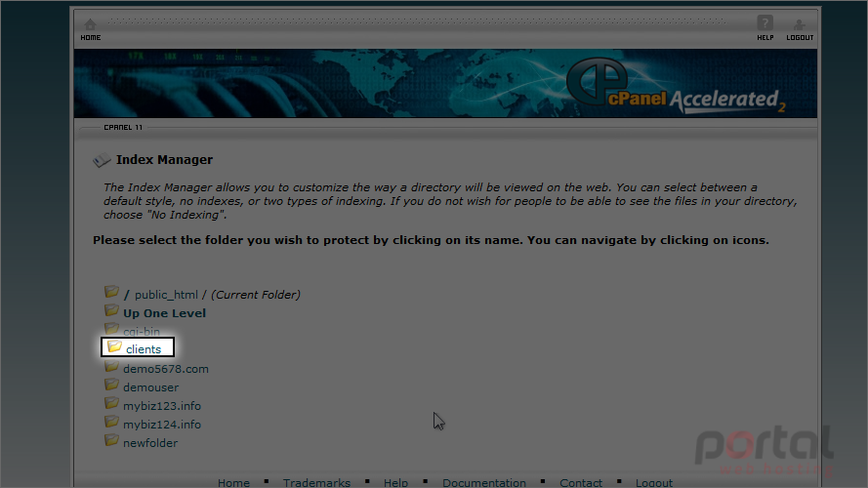Open the Help question mark icon
The height and width of the screenshot is (488, 868).
click(x=765, y=23)
